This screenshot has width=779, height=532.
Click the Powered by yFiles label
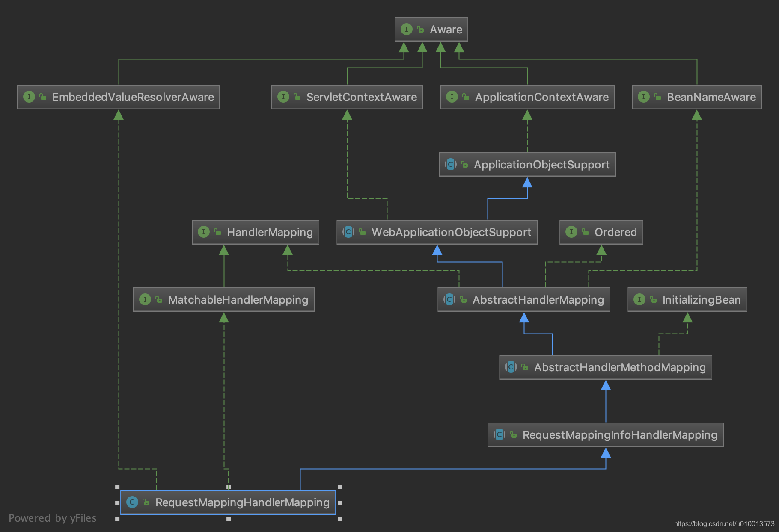(x=53, y=518)
